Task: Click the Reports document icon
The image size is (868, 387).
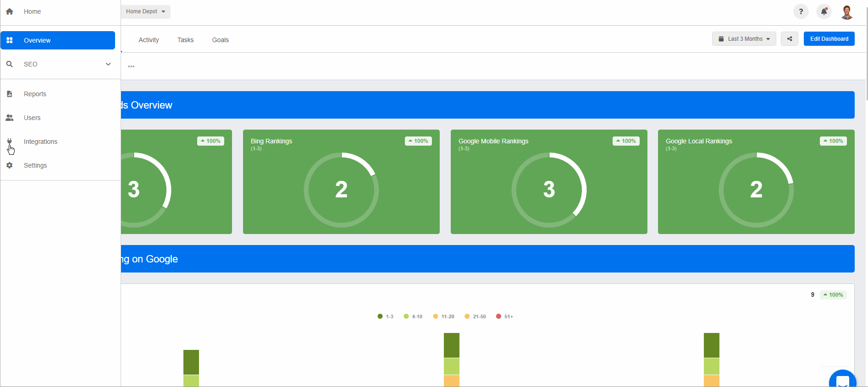Action: click(x=10, y=94)
